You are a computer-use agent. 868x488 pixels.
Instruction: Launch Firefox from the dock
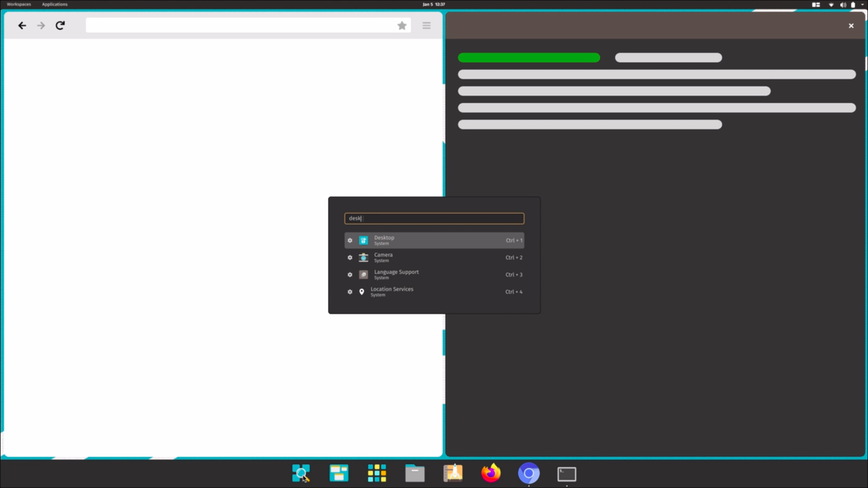(x=491, y=473)
